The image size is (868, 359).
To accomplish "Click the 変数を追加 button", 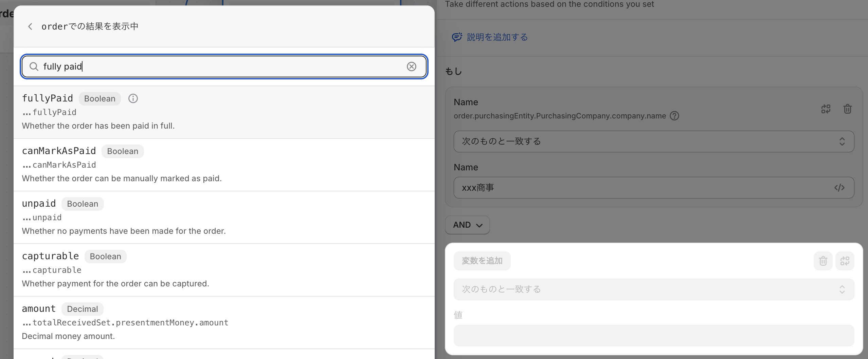I will [x=482, y=261].
